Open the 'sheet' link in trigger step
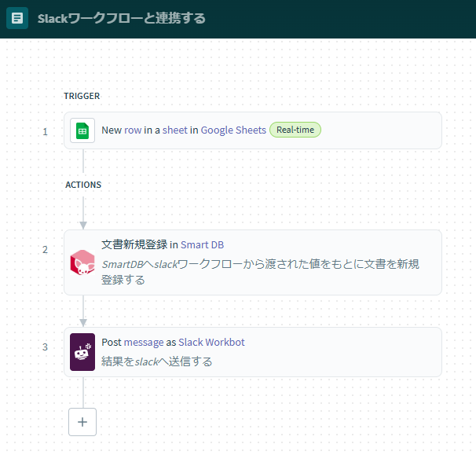Screen dimensions: 476x455 point(175,130)
